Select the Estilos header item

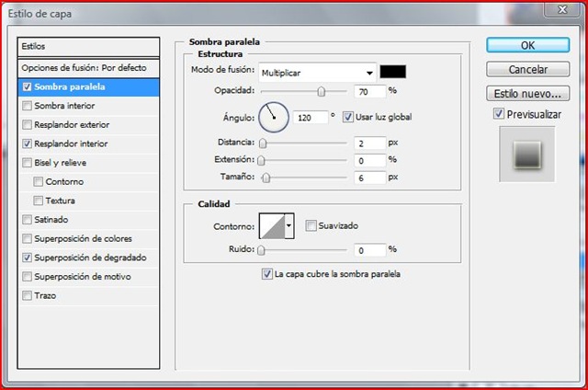(88, 47)
